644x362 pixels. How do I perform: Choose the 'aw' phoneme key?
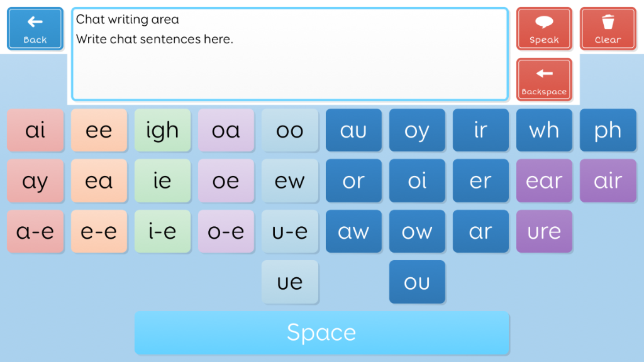point(353,231)
